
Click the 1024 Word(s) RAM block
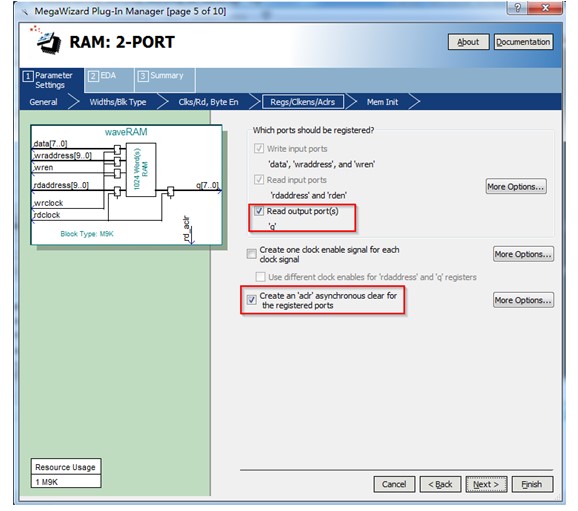(141, 170)
